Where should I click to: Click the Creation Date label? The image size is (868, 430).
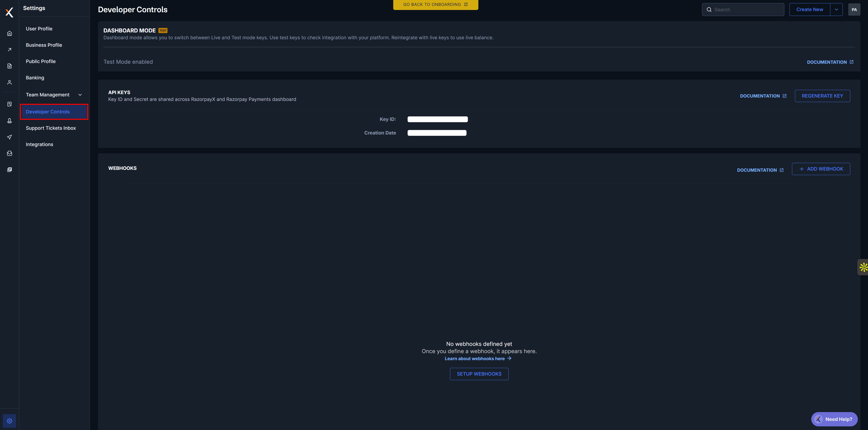(x=380, y=133)
